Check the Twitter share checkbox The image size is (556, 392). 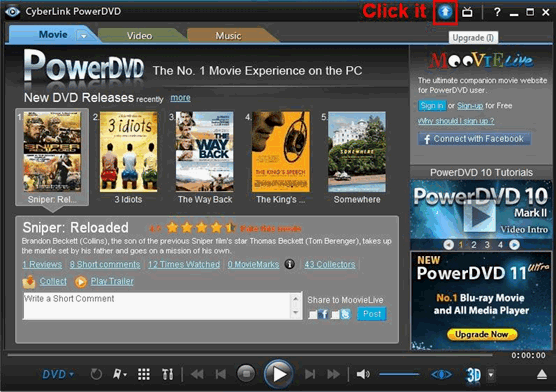coord(335,314)
